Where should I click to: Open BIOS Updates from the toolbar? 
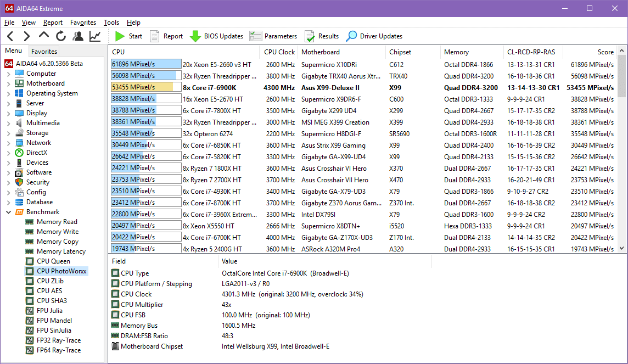point(216,36)
